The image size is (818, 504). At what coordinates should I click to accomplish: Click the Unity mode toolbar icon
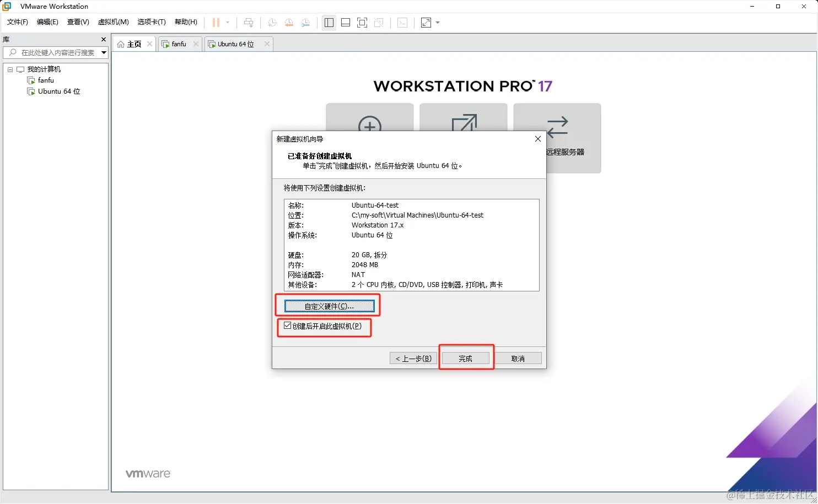379,23
